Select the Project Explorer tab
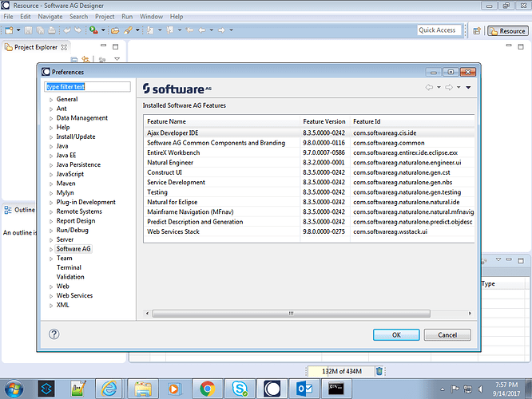Image resolution: width=532 pixels, height=399 pixels. point(36,47)
